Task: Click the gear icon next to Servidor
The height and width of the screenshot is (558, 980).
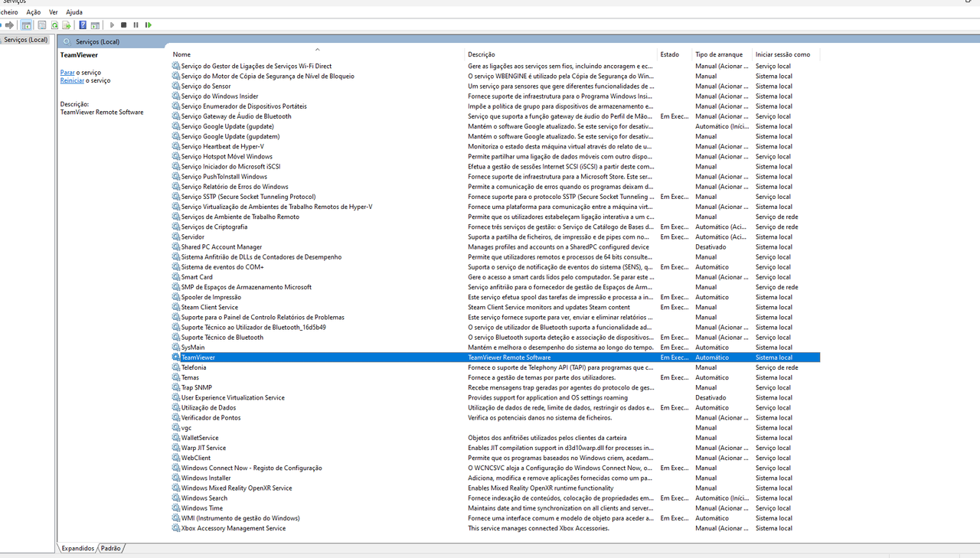Action: (x=176, y=237)
